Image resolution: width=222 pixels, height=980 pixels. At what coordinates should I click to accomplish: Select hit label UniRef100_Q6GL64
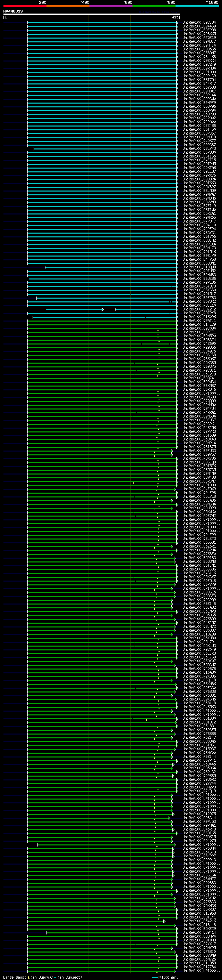(x=199, y=875)
